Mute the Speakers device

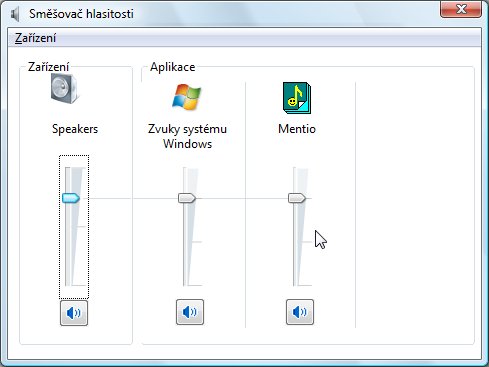(x=74, y=313)
